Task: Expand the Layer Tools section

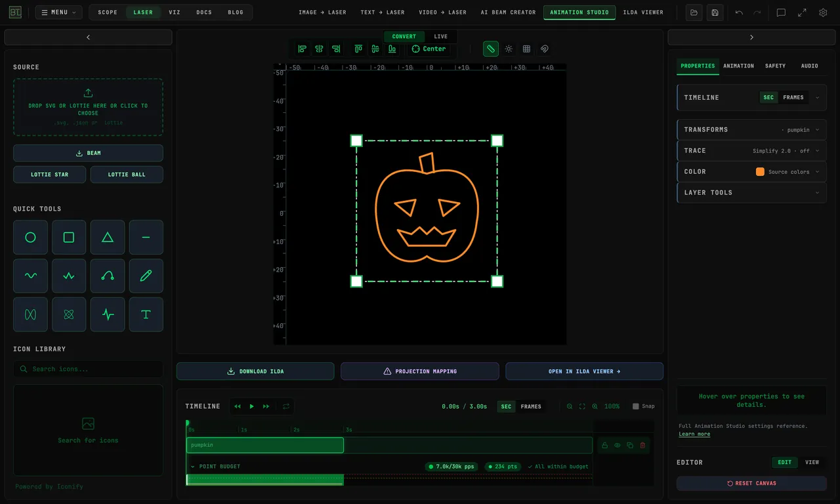Action: coord(751,193)
